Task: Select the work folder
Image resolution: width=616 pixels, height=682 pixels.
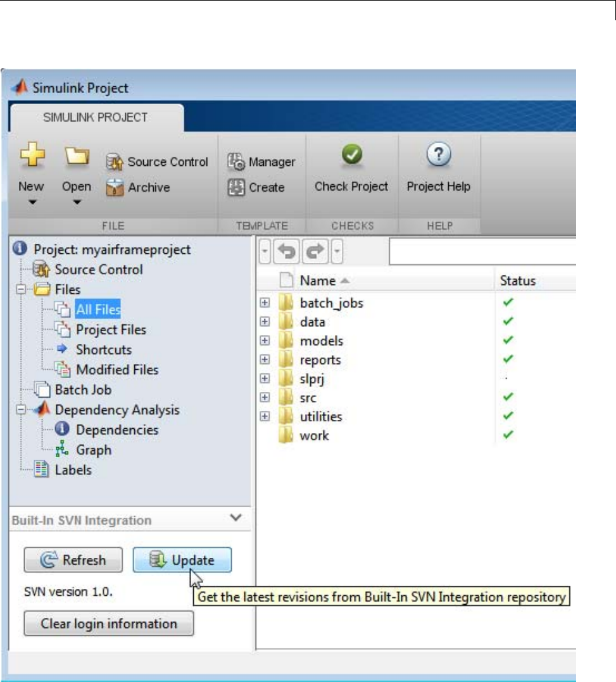Action: tap(314, 436)
